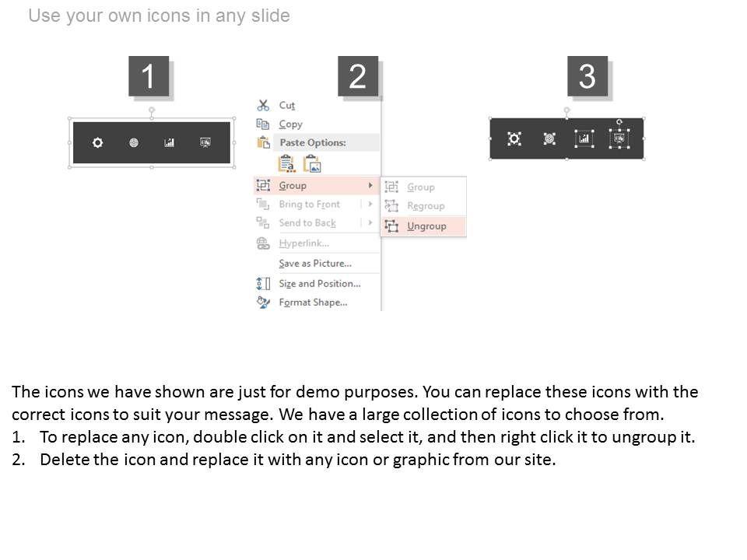Open the highlighted Group entry in the context menu
This screenshot has height=560, width=747.
(317, 185)
